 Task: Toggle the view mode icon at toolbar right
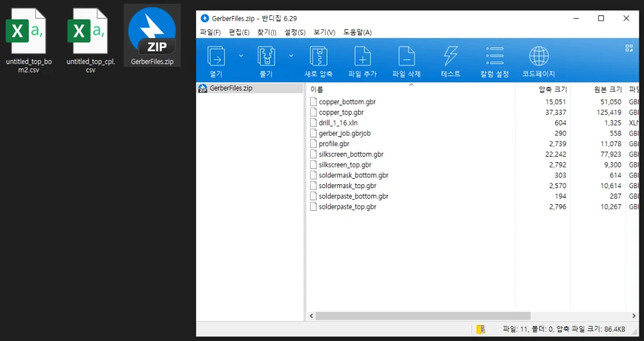click(x=629, y=48)
